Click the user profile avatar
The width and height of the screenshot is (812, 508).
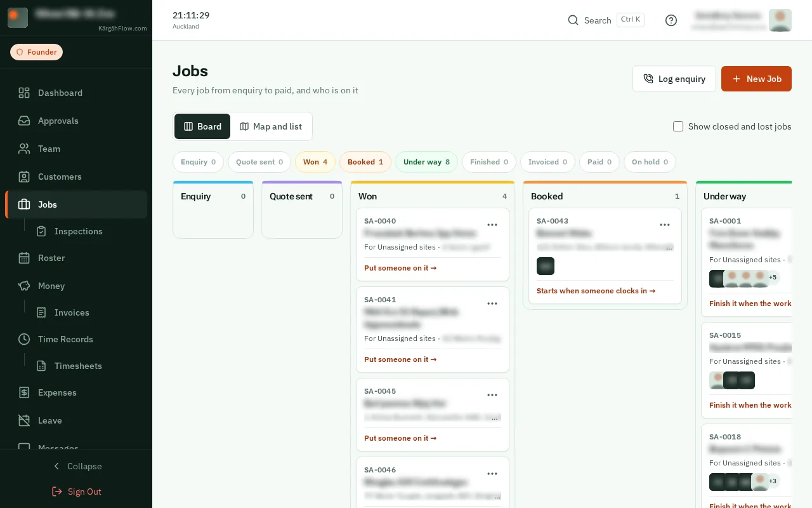click(x=780, y=20)
